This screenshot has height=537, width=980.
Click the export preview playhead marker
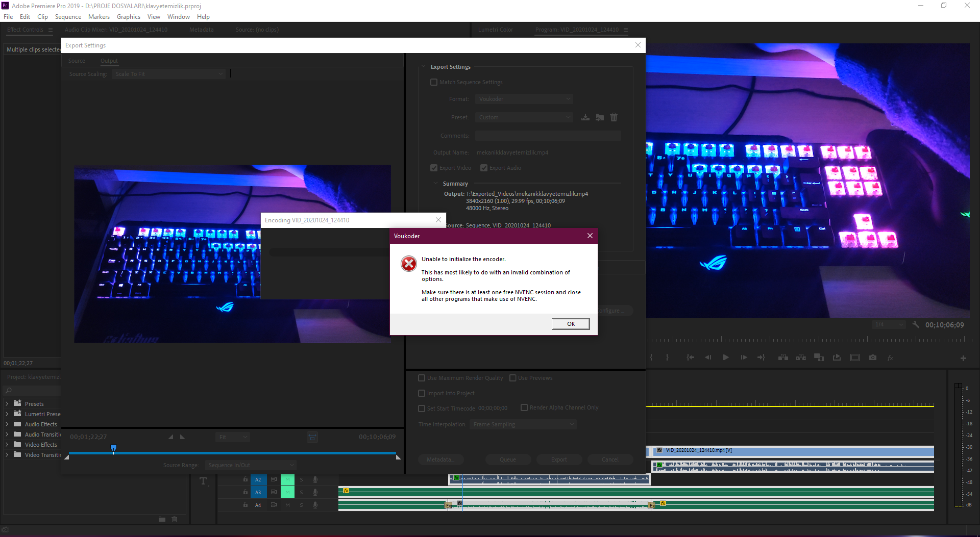[113, 448]
